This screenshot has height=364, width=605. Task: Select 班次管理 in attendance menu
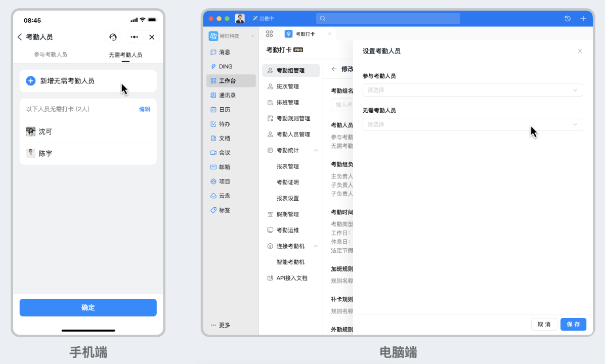pyautogui.click(x=290, y=86)
